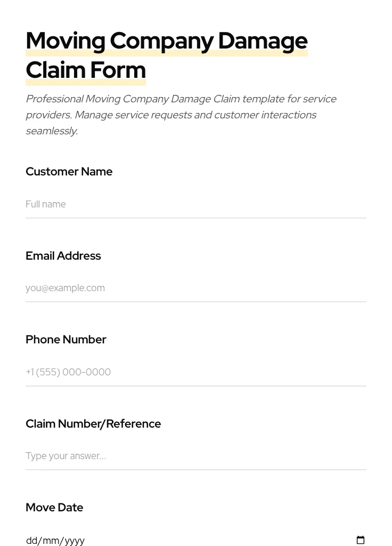Select the Customer Name label

(69, 172)
